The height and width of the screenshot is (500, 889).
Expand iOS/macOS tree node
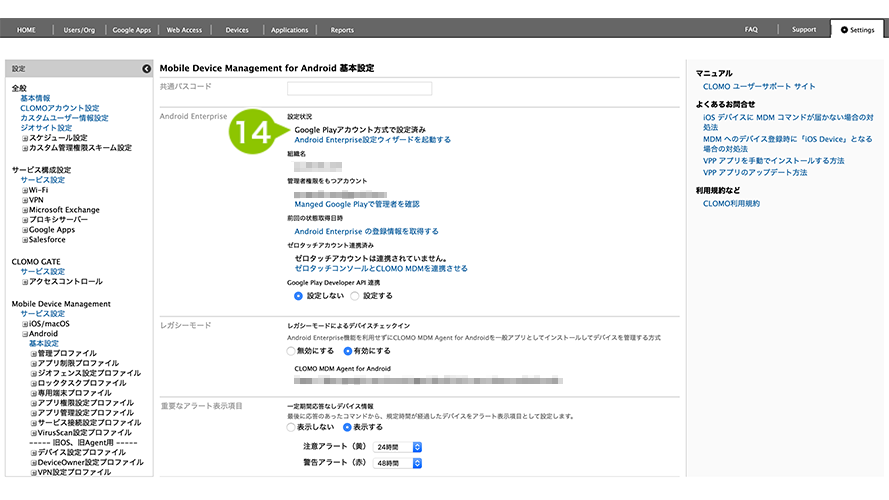(25, 324)
